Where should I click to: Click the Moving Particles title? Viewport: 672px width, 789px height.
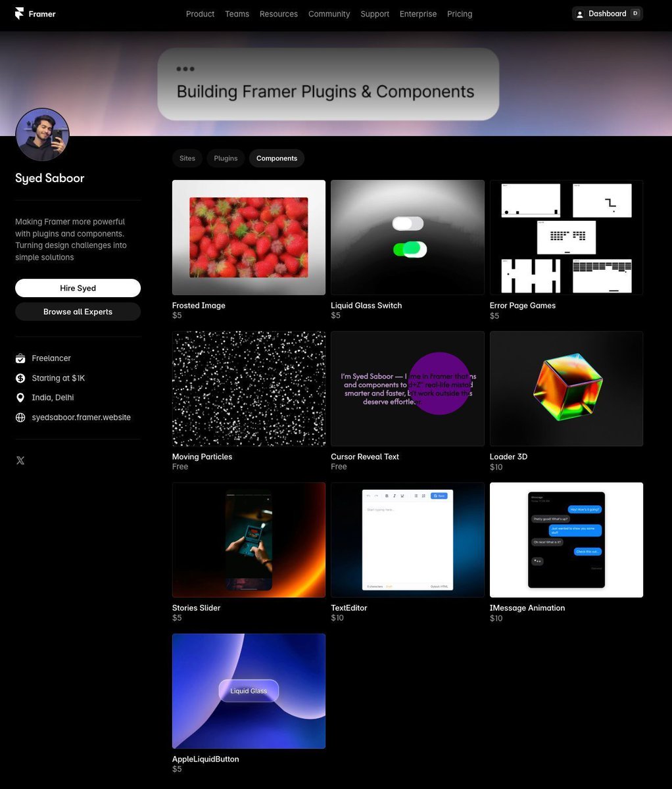coord(202,457)
